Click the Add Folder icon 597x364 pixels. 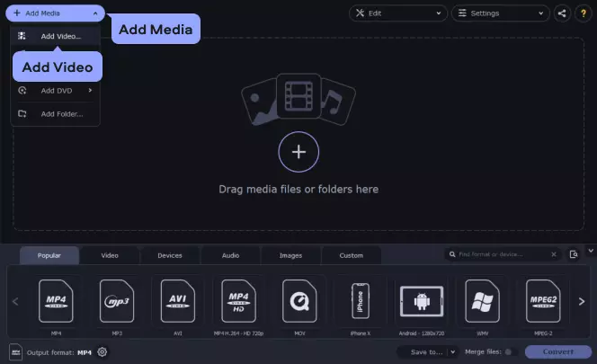(x=22, y=114)
